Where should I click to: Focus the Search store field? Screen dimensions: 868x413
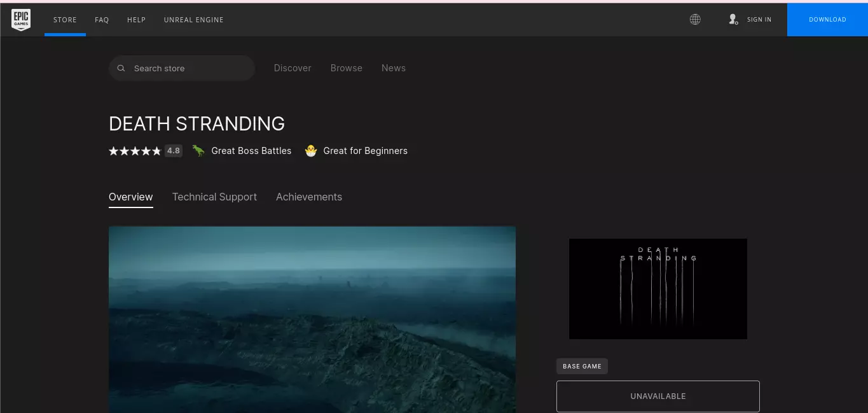tap(182, 68)
